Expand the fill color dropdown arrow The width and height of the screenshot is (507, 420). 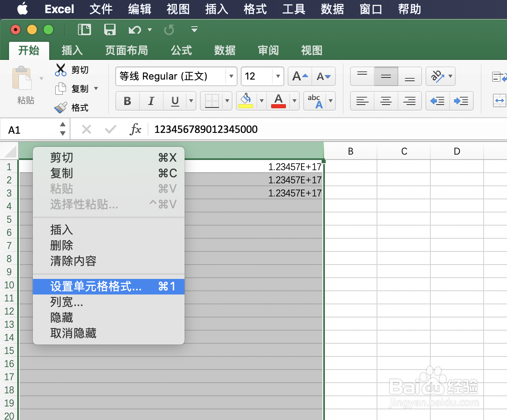tap(262, 101)
